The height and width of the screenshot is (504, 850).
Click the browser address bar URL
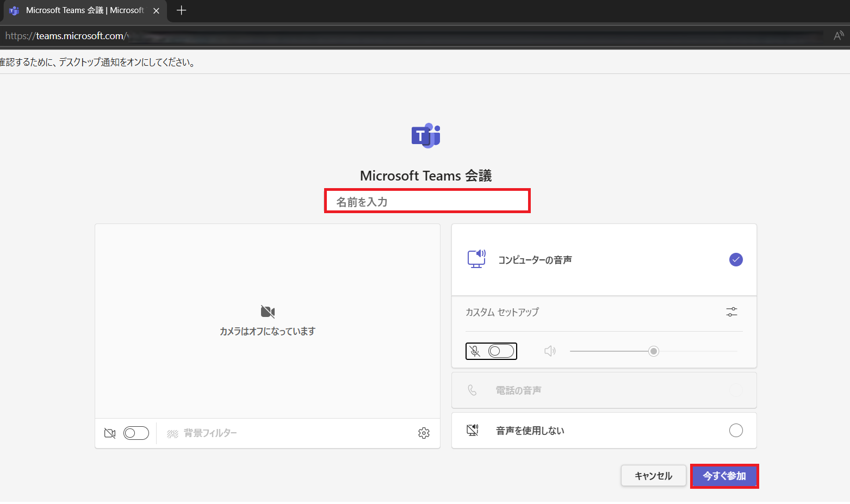pos(66,36)
